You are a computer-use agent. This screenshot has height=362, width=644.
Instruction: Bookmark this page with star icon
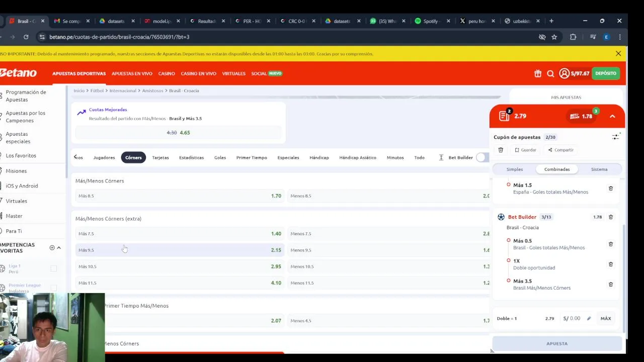[554, 37]
